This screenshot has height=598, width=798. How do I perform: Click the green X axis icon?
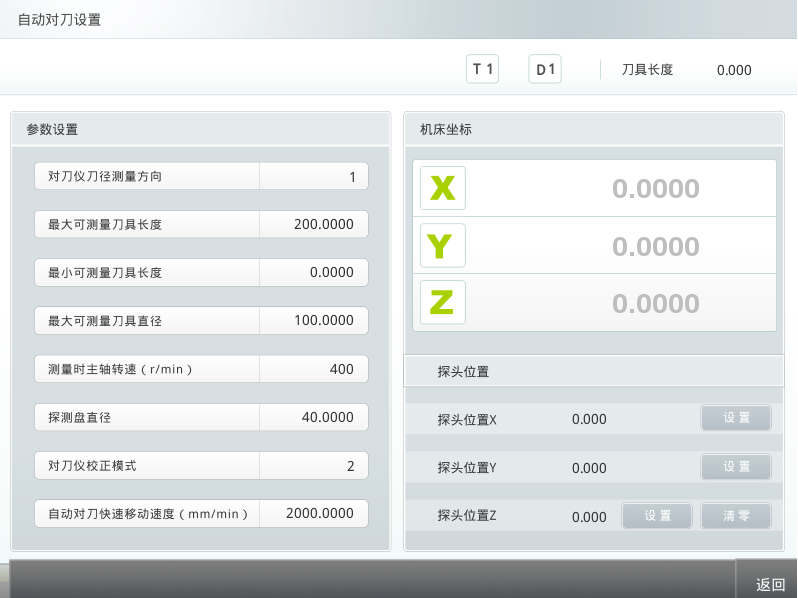pos(442,188)
